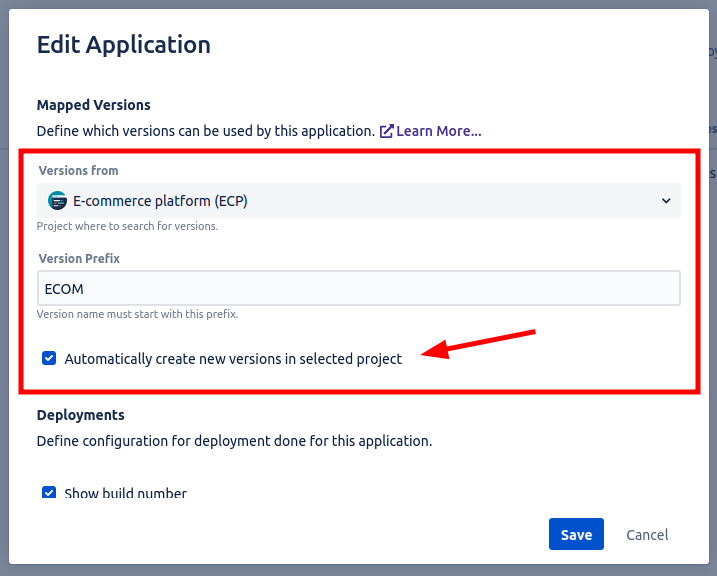Viewport: 717px width, 576px height.
Task: Select the E-commerce platform (ECP) text
Action: coord(160,201)
